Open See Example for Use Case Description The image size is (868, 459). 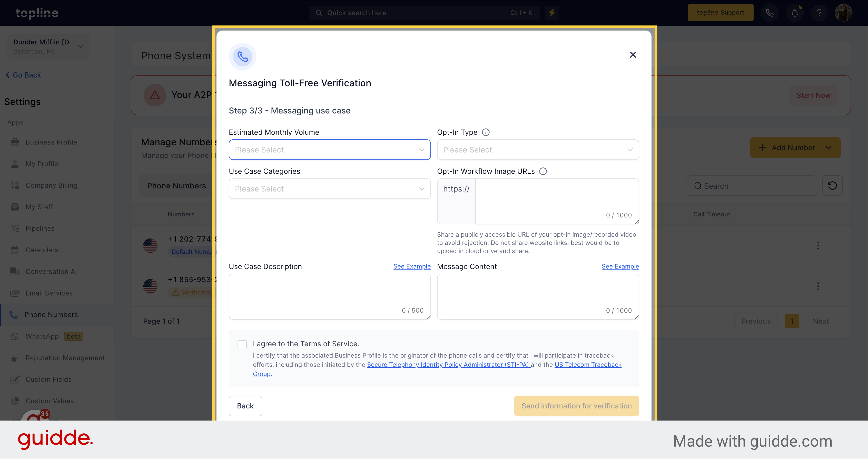point(412,266)
